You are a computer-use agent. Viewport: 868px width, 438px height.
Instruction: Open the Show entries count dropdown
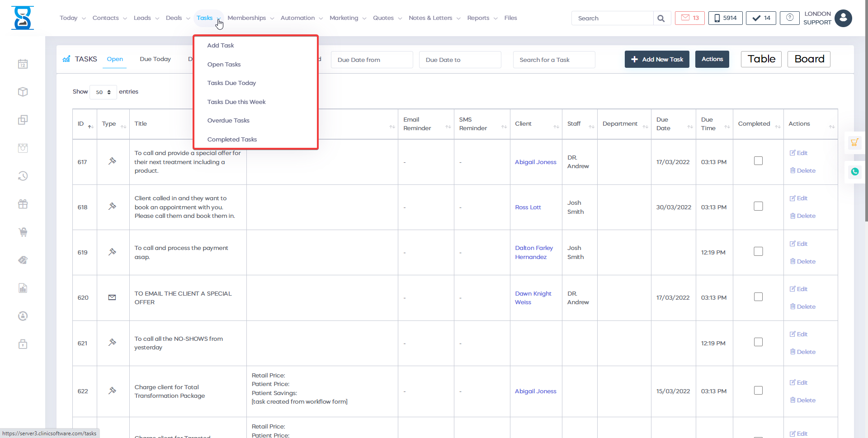tap(103, 92)
